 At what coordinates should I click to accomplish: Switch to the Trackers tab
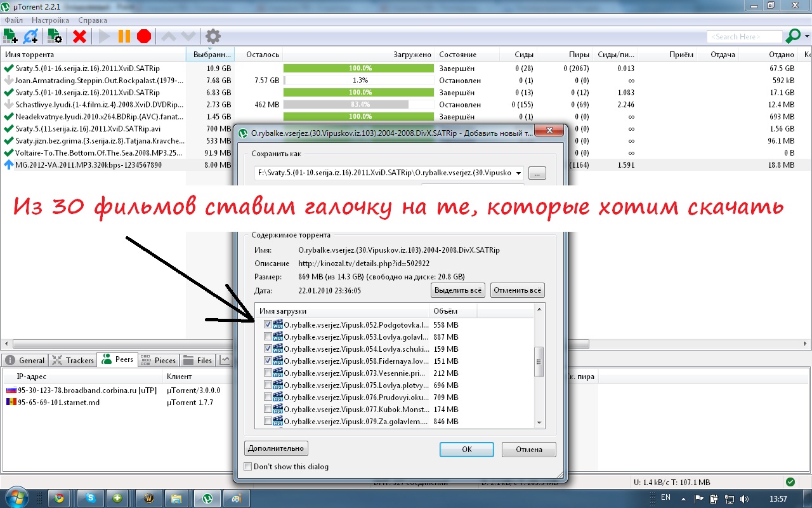pyautogui.click(x=73, y=360)
